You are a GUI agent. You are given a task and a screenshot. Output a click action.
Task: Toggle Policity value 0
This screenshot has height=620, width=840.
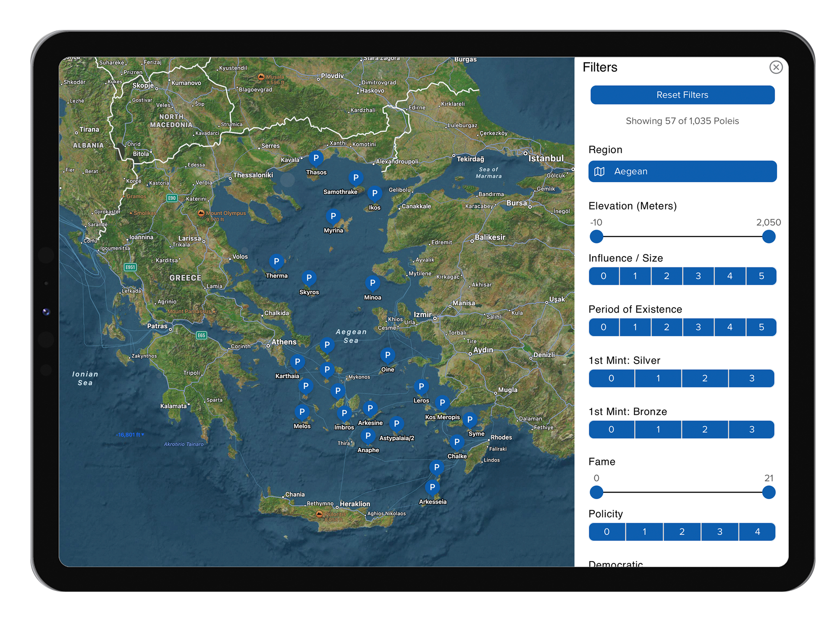click(x=607, y=532)
